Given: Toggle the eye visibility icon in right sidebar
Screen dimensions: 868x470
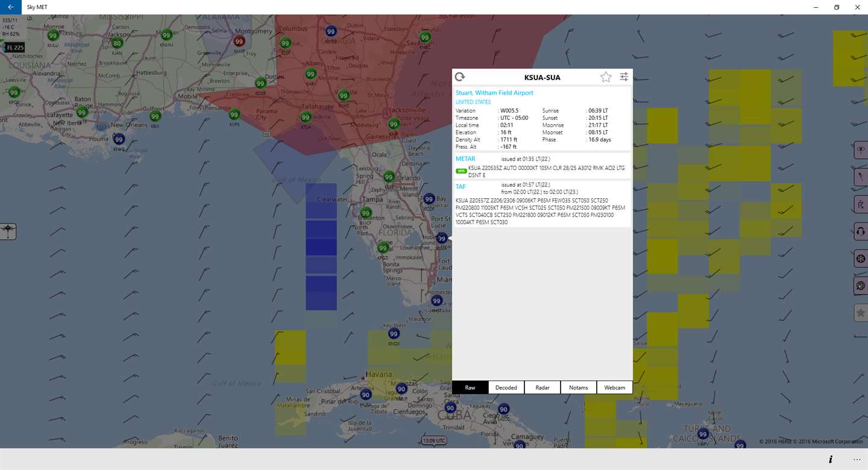Looking at the screenshot, I should [861, 149].
